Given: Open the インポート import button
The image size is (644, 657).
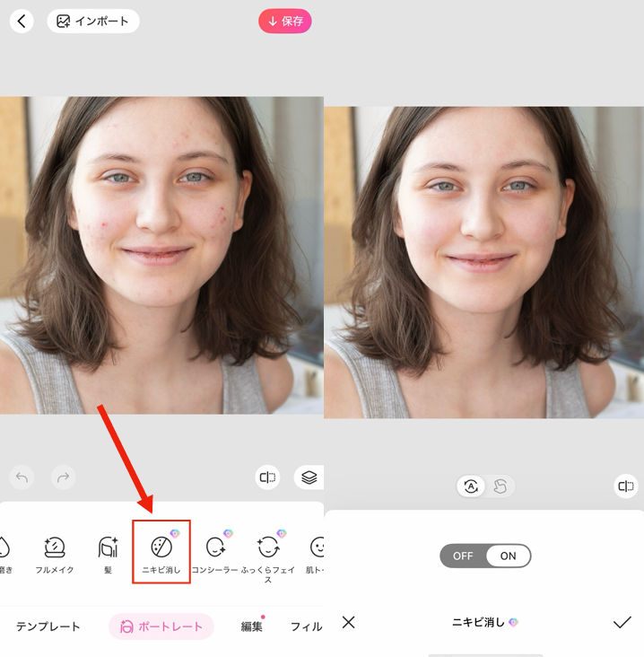Looking at the screenshot, I should (93, 22).
